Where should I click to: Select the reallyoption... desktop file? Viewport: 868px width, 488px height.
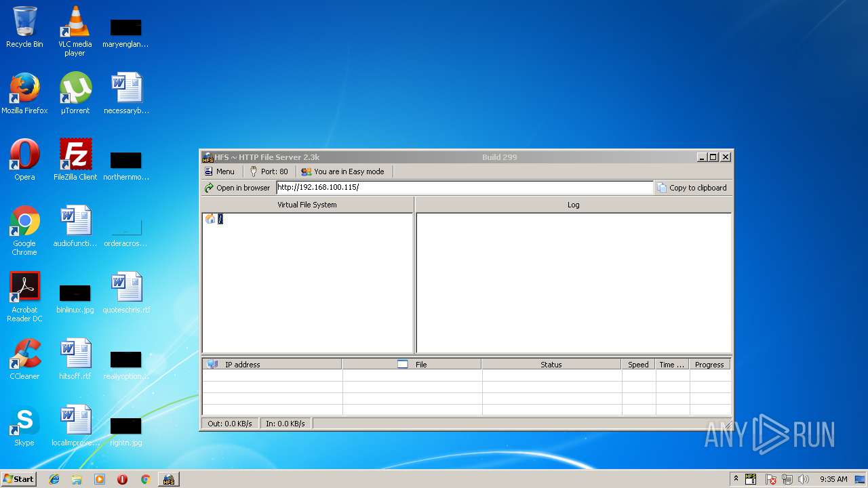[126, 365]
